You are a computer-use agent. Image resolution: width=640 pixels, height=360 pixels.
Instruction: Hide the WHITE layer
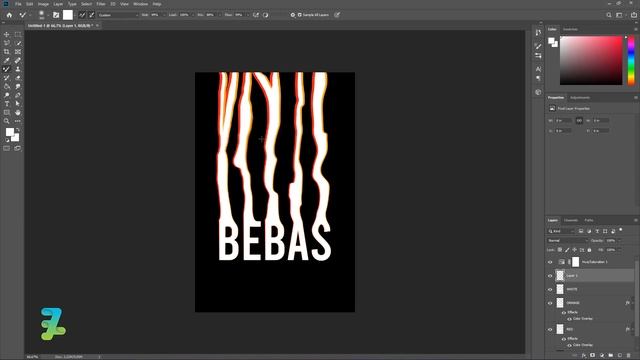(x=550, y=289)
